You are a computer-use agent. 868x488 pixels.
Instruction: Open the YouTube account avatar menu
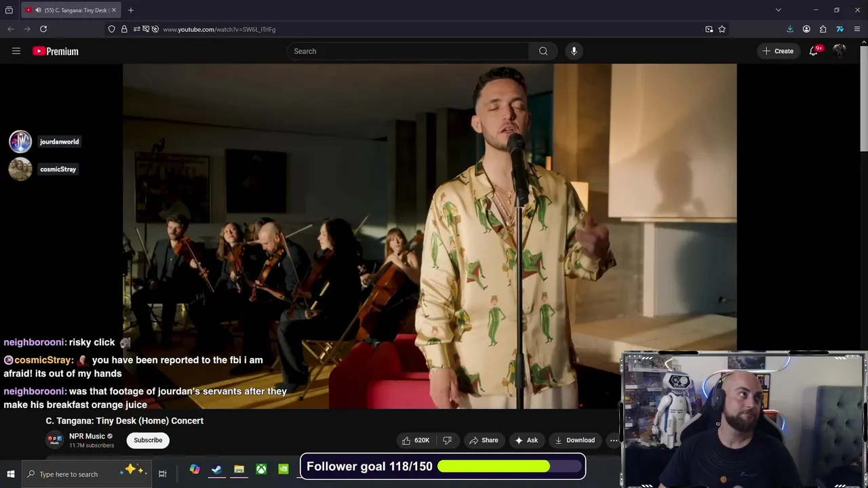pyautogui.click(x=840, y=51)
